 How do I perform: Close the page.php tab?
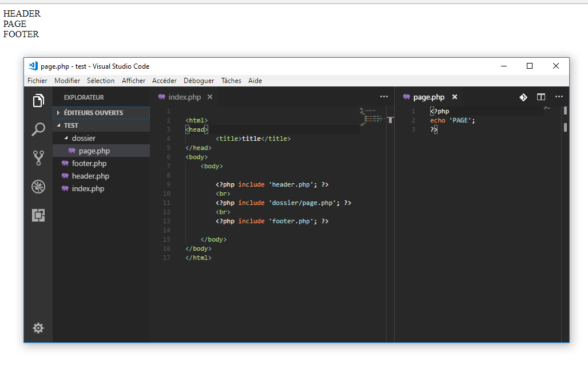(x=455, y=97)
